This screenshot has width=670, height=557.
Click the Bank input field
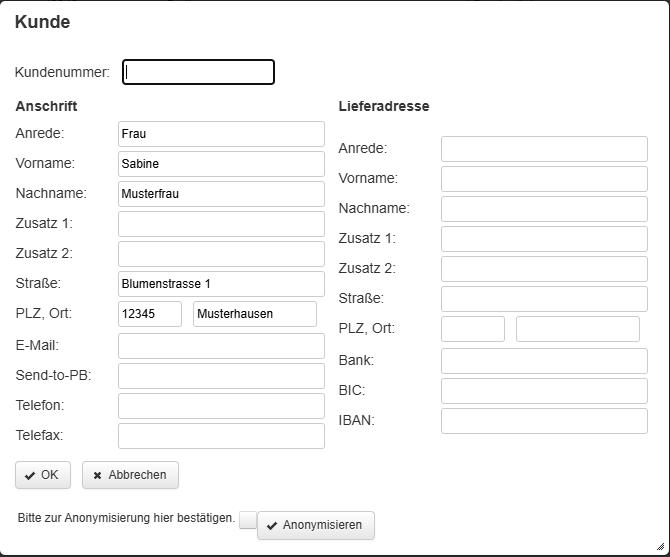click(544, 361)
